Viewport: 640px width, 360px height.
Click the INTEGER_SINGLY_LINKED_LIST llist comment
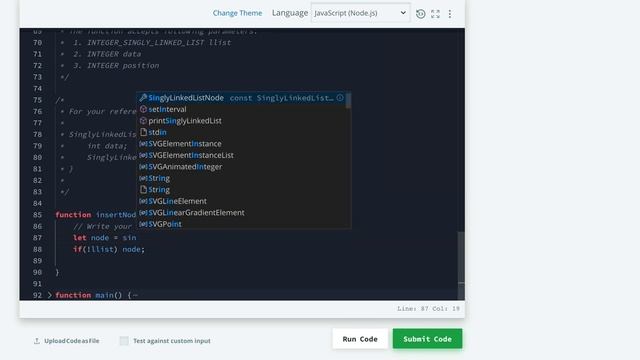152,42
